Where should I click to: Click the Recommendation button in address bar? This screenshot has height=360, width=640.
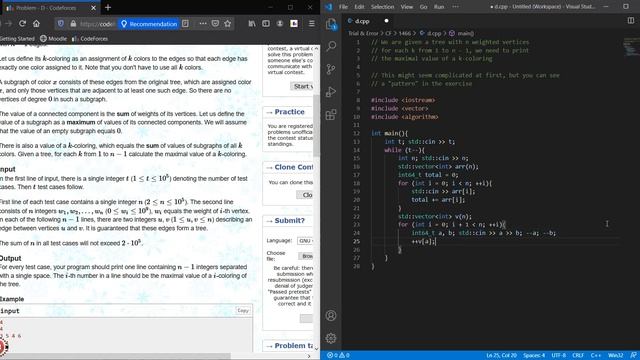click(x=149, y=24)
